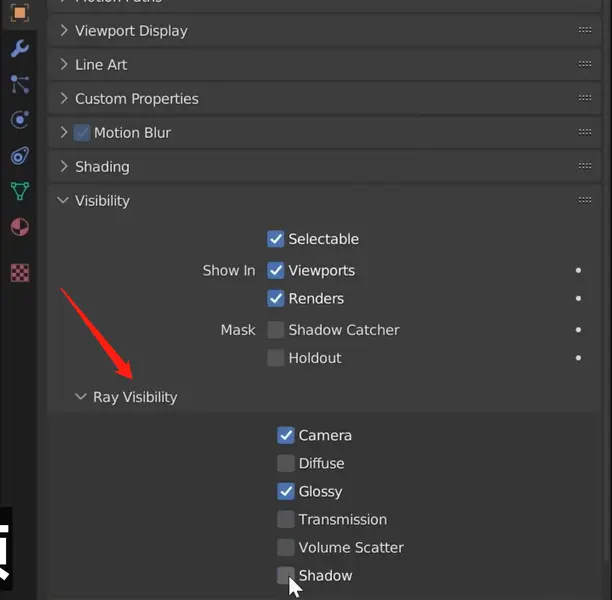Screen dimensions: 612x600
Task: Uncheck Show In Renders
Action: [276, 298]
